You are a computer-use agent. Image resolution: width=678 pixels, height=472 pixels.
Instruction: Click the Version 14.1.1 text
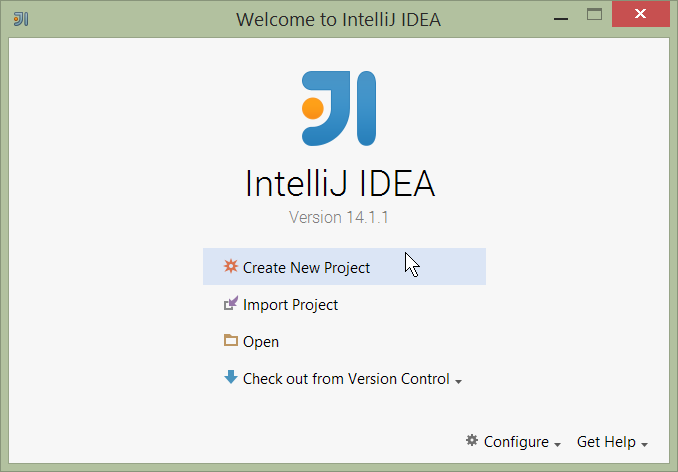coord(339,217)
